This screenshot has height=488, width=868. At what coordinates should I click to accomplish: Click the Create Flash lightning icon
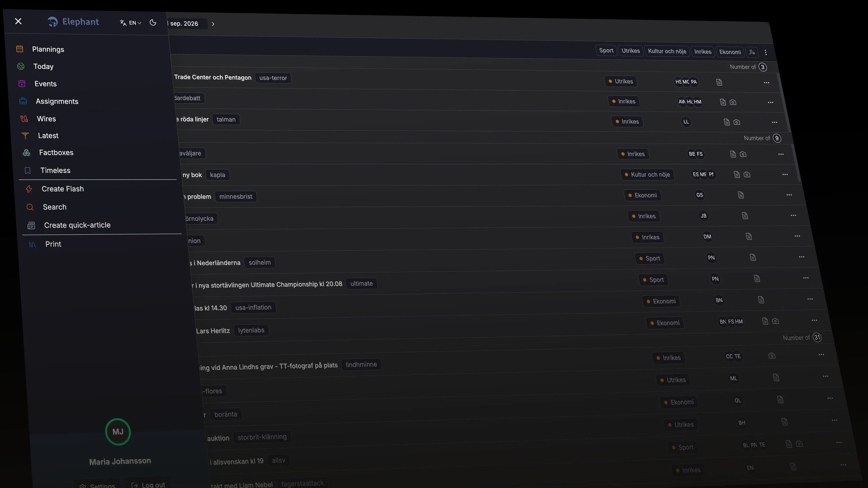pos(29,189)
